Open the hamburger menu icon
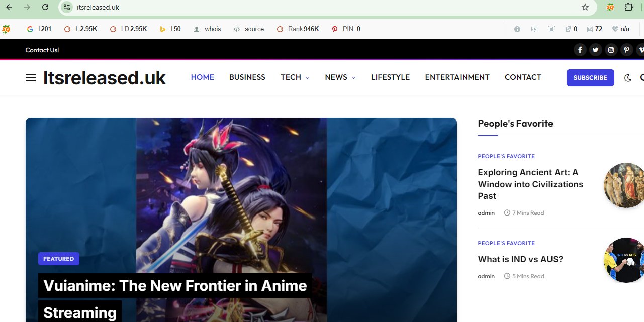644x322 pixels. (31, 78)
